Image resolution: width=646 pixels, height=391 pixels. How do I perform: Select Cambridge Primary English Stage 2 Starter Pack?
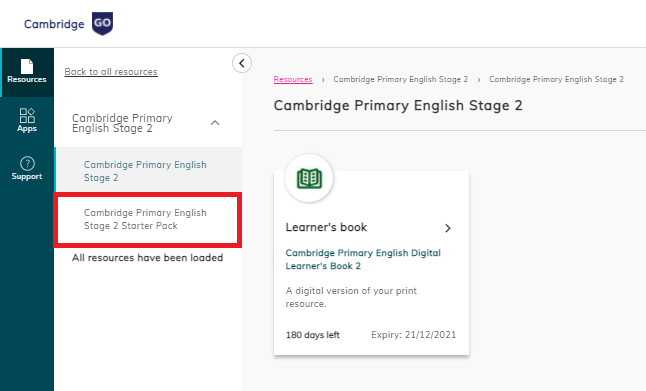(147, 219)
